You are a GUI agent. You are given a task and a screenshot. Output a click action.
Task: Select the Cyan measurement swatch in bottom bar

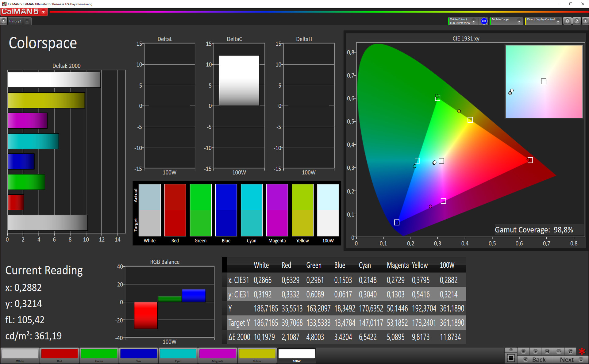click(178, 355)
